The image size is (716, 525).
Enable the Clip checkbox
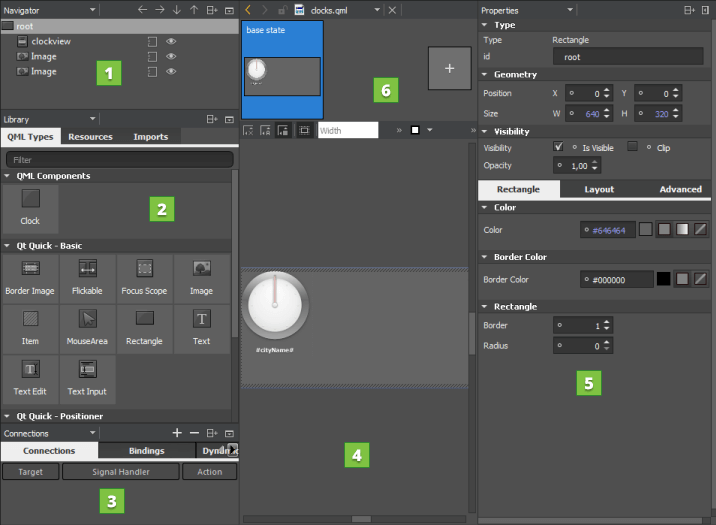click(x=632, y=146)
